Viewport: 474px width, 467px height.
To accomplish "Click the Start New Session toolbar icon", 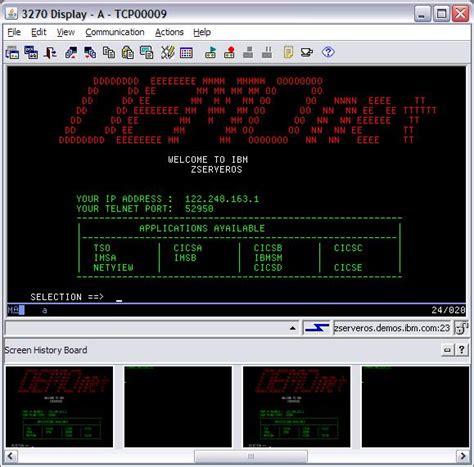I will [31, 53].
